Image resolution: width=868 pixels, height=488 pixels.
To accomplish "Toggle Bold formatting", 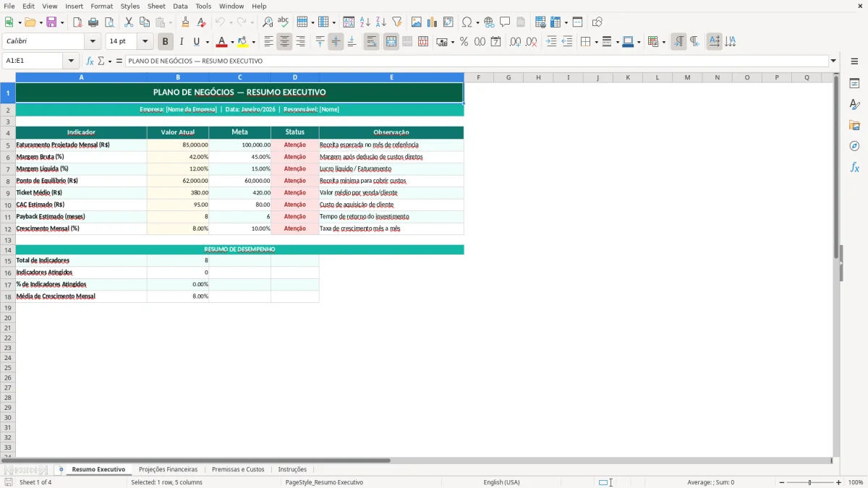I will pos(166,42).
